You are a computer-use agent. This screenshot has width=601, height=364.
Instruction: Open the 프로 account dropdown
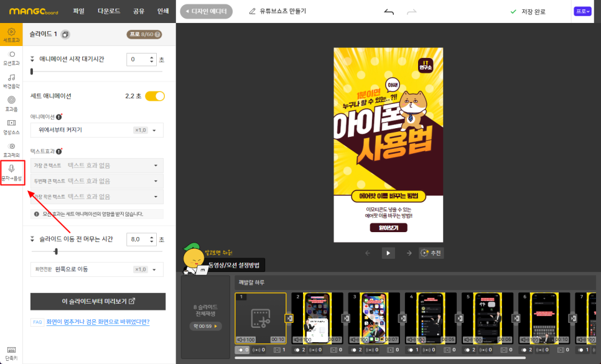click(x=582, y=11)
